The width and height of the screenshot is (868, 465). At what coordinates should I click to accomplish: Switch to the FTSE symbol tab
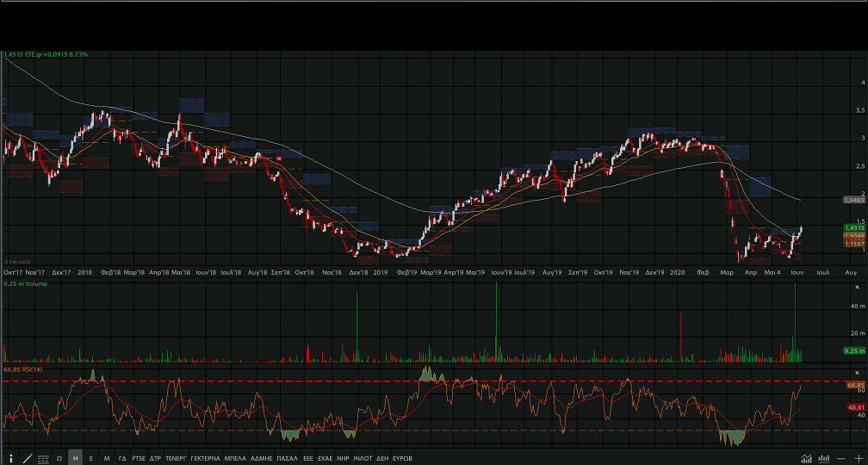click(x=139, y=458)
